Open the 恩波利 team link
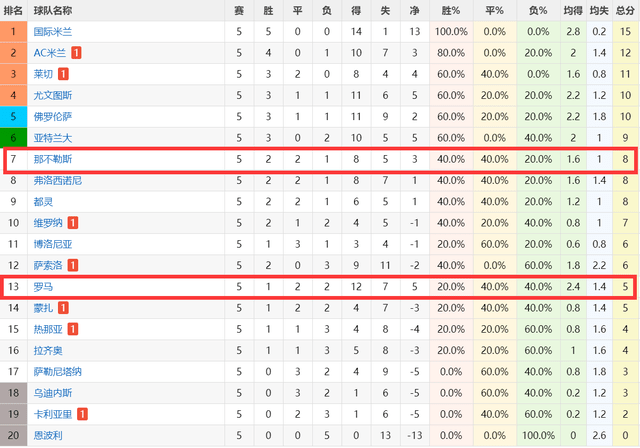640x448 pixels. coord(48,435)
